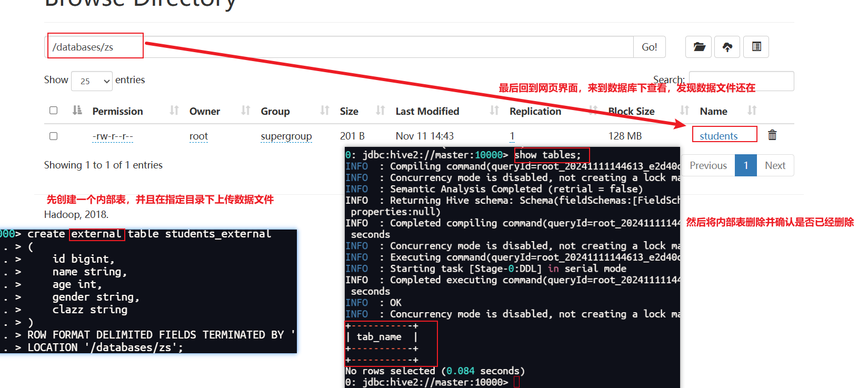868x388 pixels.
Task: Sort by the Block Size column arrows
Action: [684, 111]
